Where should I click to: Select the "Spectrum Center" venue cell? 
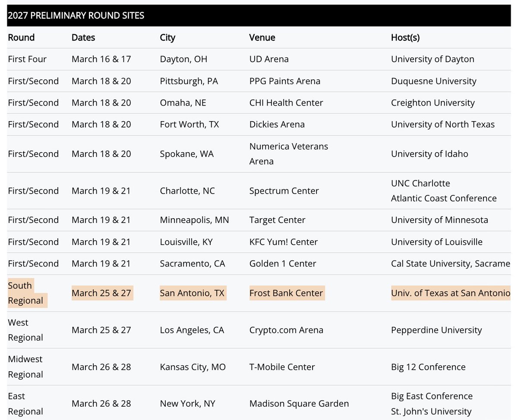point(284,191)
